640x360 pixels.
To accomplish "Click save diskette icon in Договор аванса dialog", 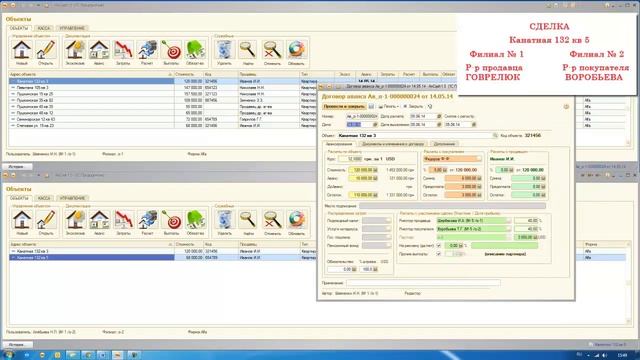I will coord(371,107).
